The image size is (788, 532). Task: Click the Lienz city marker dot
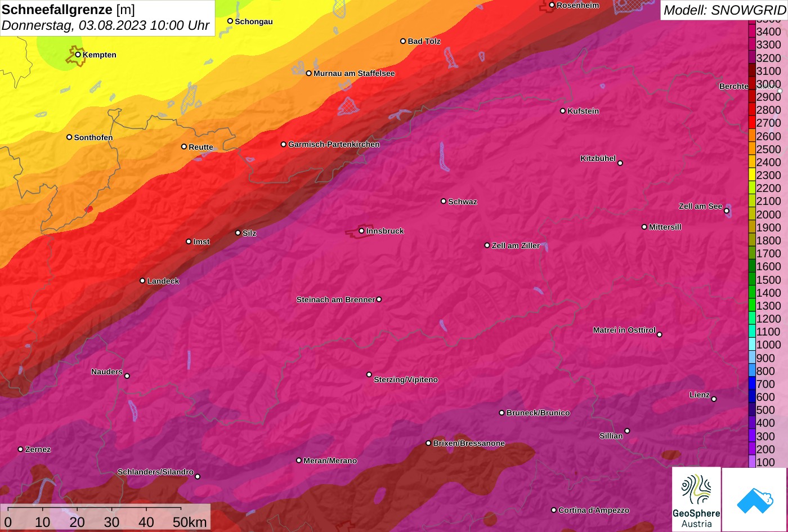[714, 399]
